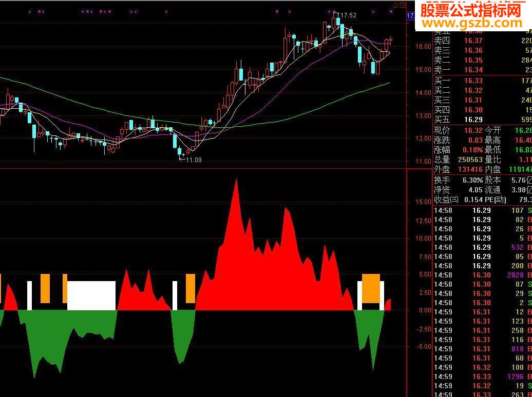Select the 17.52 high price label
Viewport: 532px width, 397px height.
click(x=349, y=15)
